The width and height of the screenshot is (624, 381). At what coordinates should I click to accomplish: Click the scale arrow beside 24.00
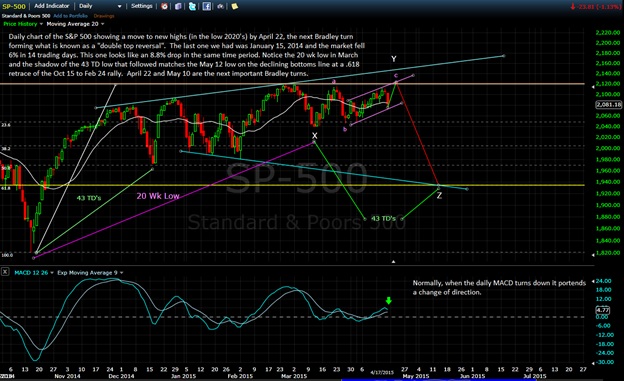click(593, 281)
